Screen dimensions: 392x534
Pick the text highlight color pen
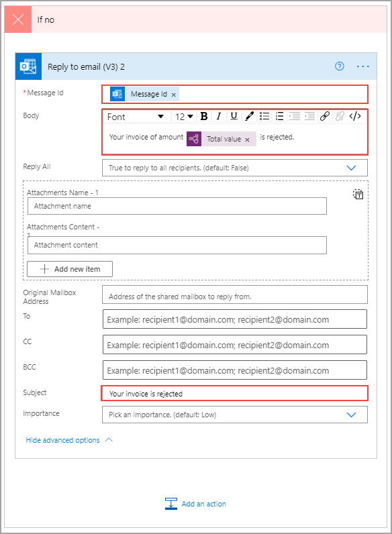coord(249,117)
